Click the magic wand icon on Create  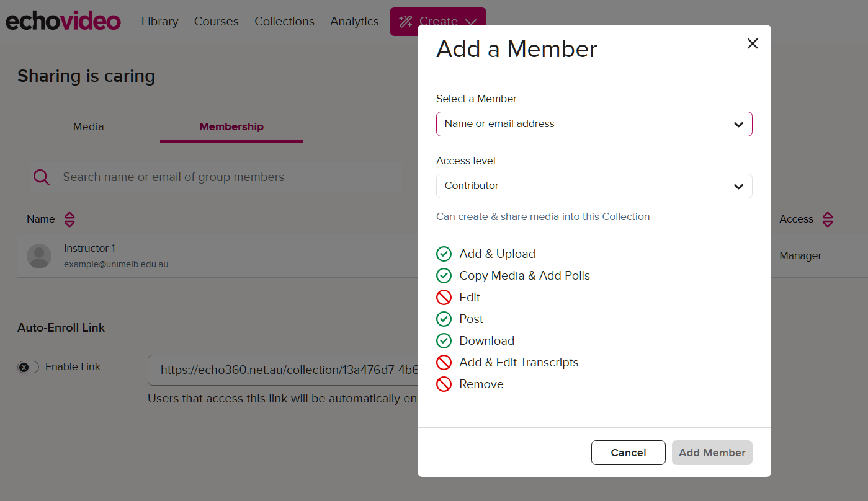click(406, 22)
